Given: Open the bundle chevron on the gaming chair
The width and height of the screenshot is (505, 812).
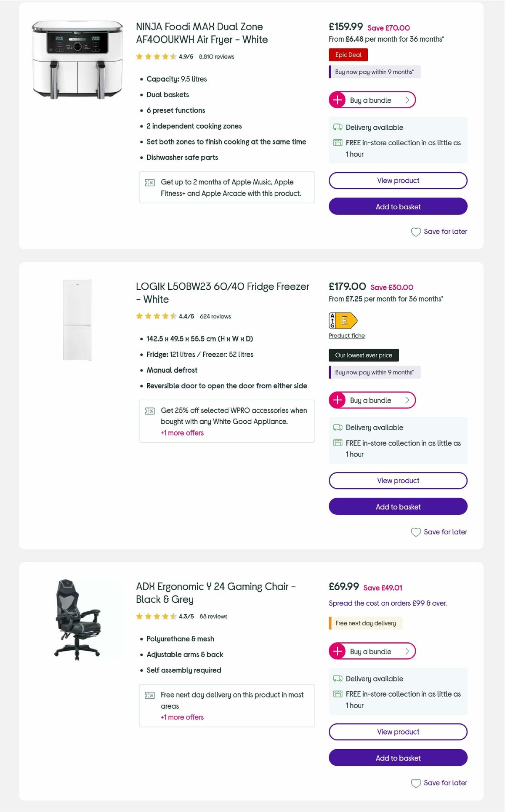Looking at the screenshot, I should 407,651.
